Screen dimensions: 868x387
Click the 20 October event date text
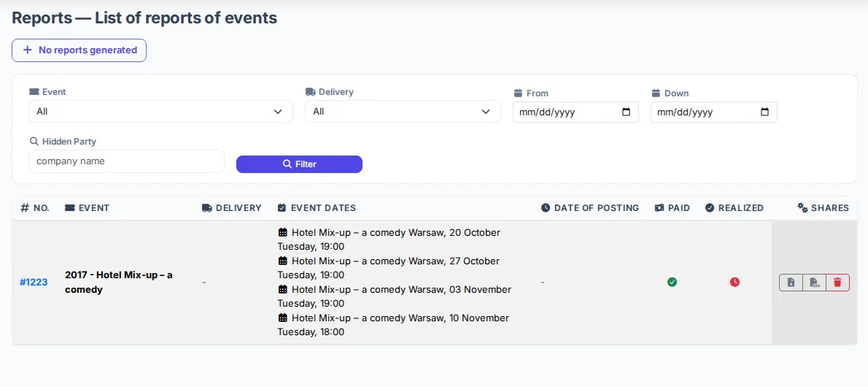point(390,240)
